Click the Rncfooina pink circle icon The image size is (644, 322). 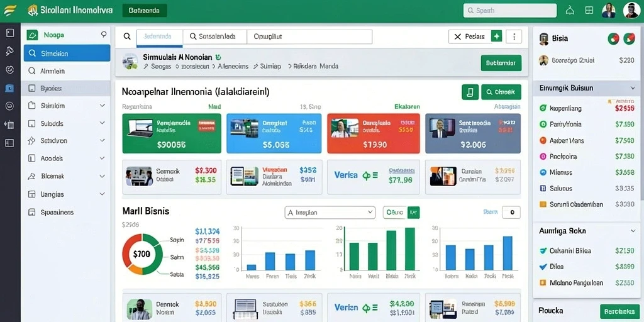pyautogui.click(x=543, y=157)
